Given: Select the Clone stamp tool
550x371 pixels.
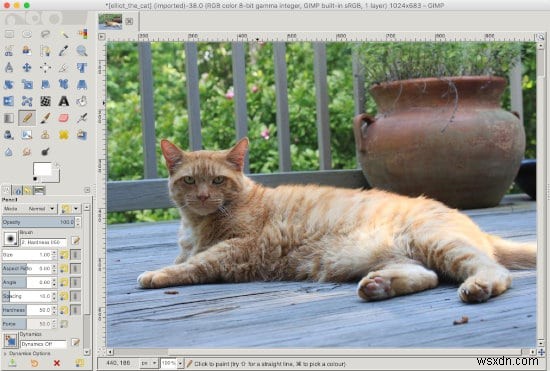Looking at the screenshot, I should click(45, 135).
